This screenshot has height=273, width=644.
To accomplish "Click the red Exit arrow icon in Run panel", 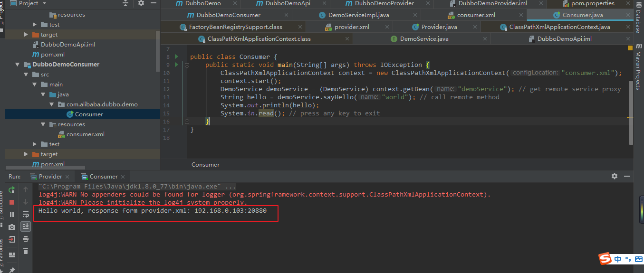I will 12,239.
